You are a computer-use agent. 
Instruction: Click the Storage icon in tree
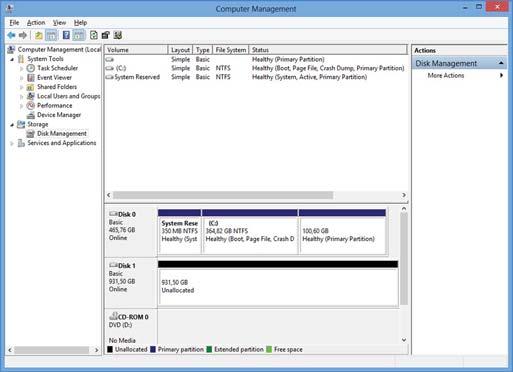pyautogui.click(x=21, y=124)
